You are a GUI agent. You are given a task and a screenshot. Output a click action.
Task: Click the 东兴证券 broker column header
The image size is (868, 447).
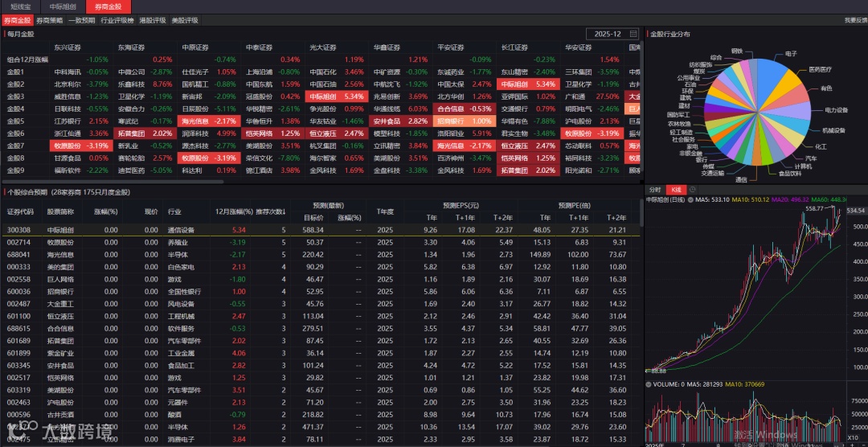coord(68,47)
